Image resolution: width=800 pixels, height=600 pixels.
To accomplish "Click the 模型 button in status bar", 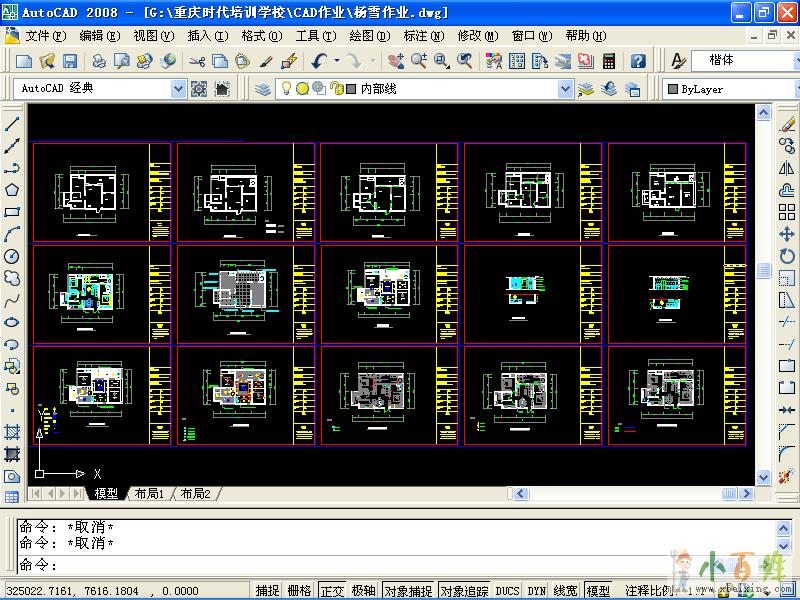I will [598, 591].
